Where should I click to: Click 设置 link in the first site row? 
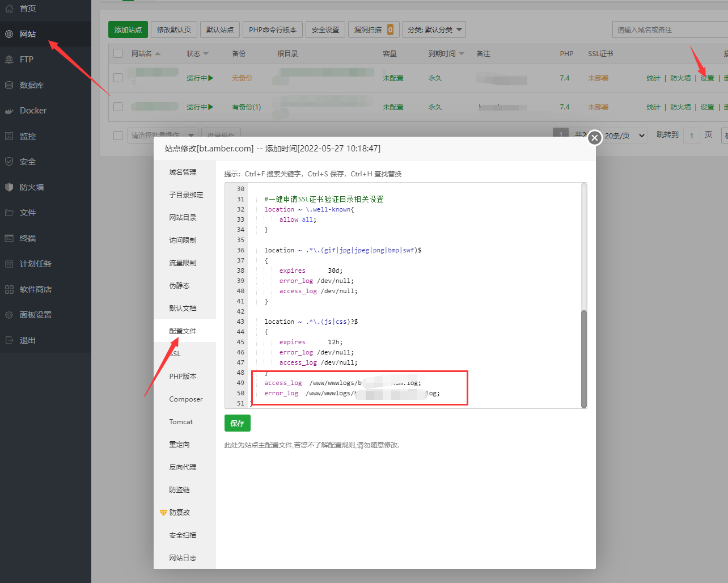707,78
